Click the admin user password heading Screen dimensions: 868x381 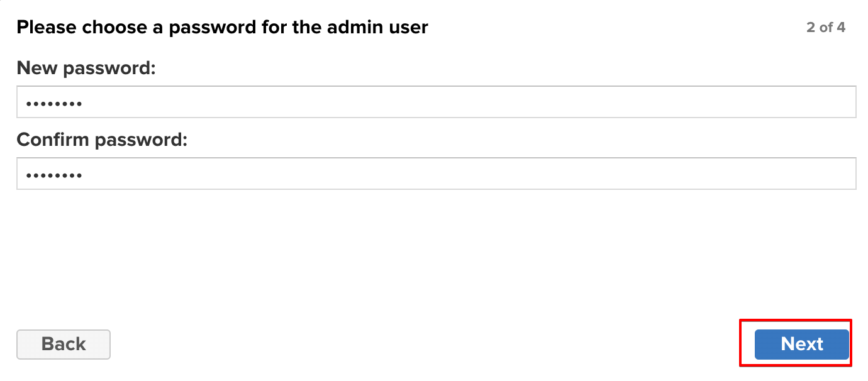pyautogui.click(x=222, y=28)
